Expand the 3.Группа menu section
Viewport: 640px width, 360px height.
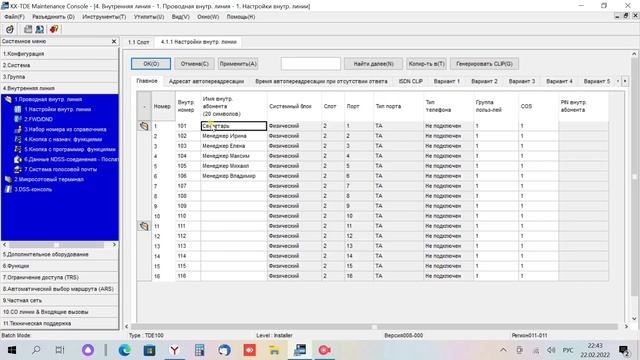(x=60, y=77)
